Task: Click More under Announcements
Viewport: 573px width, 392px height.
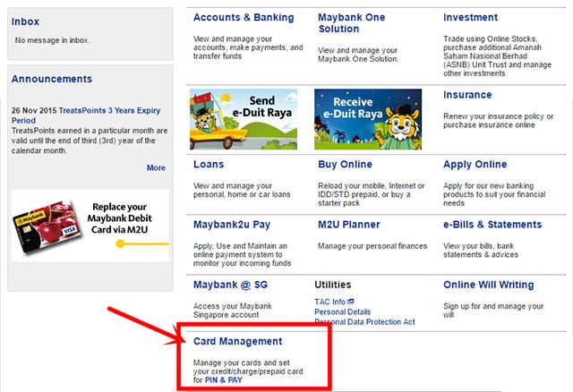Action: (156, 167)
